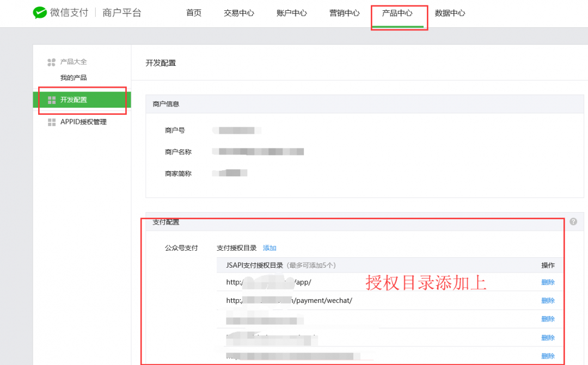Screen dimensions: 588x365
Task: Delete the /app/ authorization directory
Action: pos(548,282)
